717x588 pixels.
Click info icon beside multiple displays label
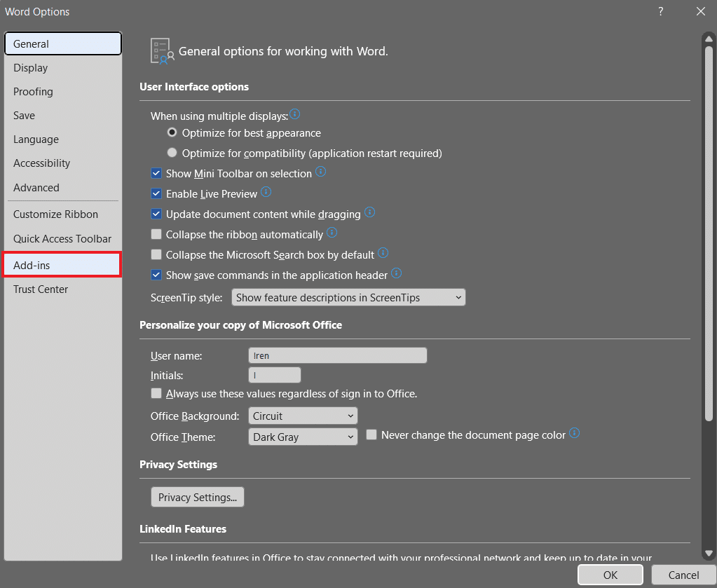(295, 114)
